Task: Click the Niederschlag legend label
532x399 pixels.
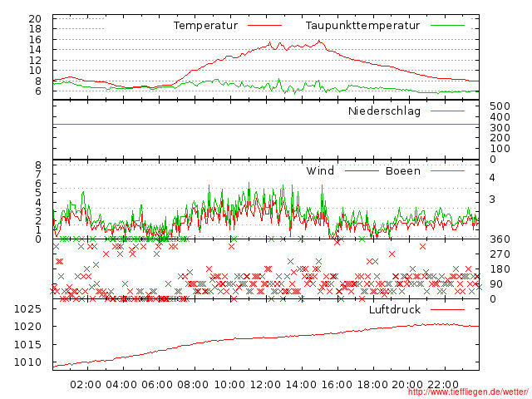Action: pos(384,111)
